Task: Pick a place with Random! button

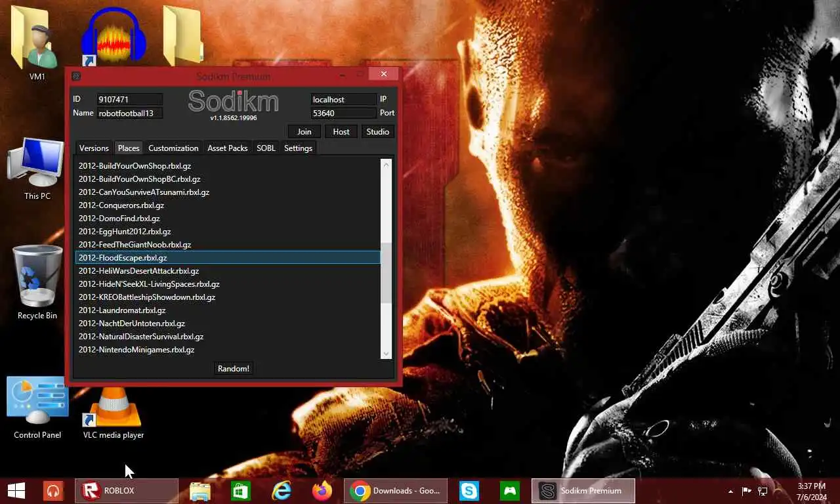Action: [x=234, y=369]
